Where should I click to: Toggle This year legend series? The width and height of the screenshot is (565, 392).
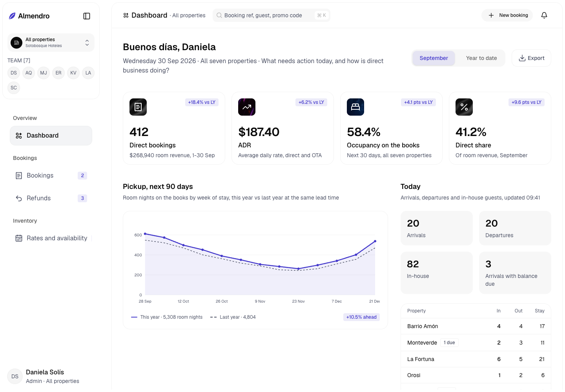tap(167, 317)
